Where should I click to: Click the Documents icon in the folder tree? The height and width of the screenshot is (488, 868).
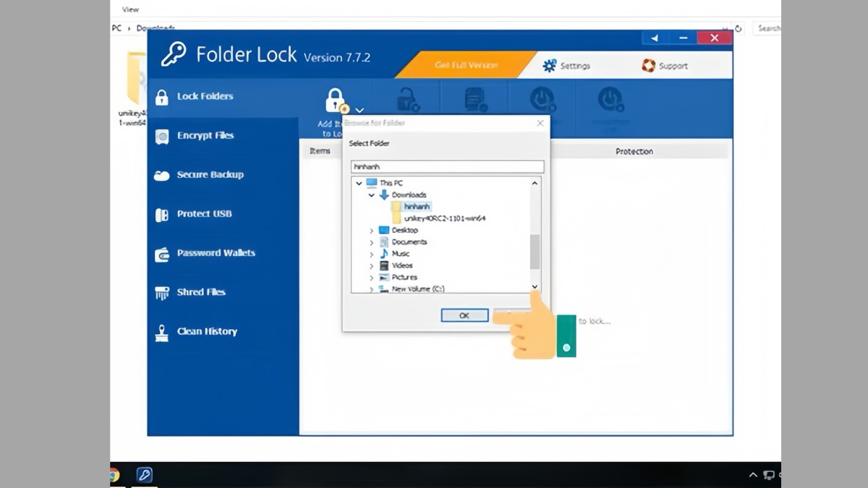click(384, 242)
